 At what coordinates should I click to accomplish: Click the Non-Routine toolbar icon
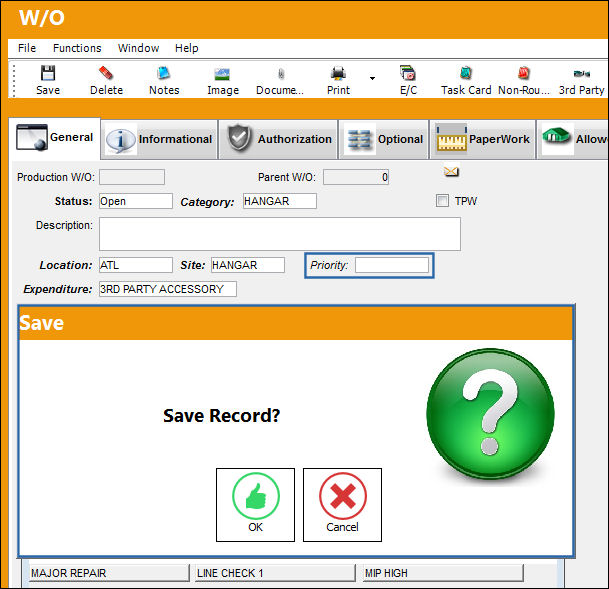coord(524,73)
